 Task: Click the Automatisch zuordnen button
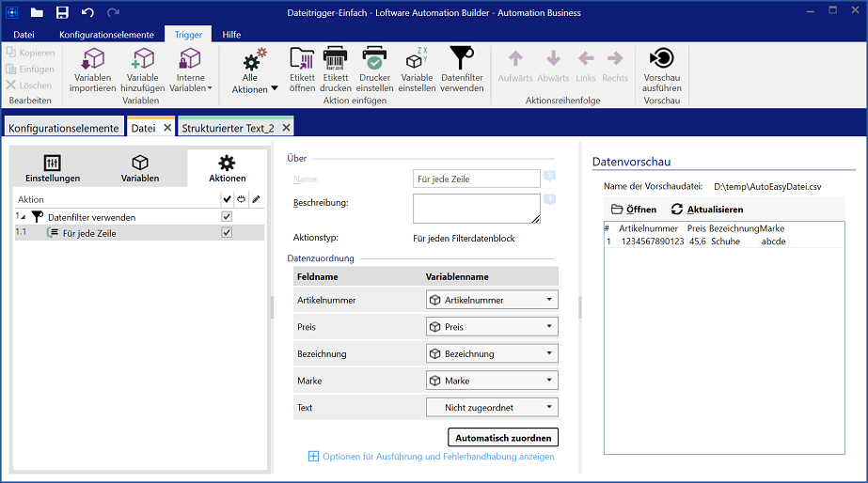click(x=503, y=438)
